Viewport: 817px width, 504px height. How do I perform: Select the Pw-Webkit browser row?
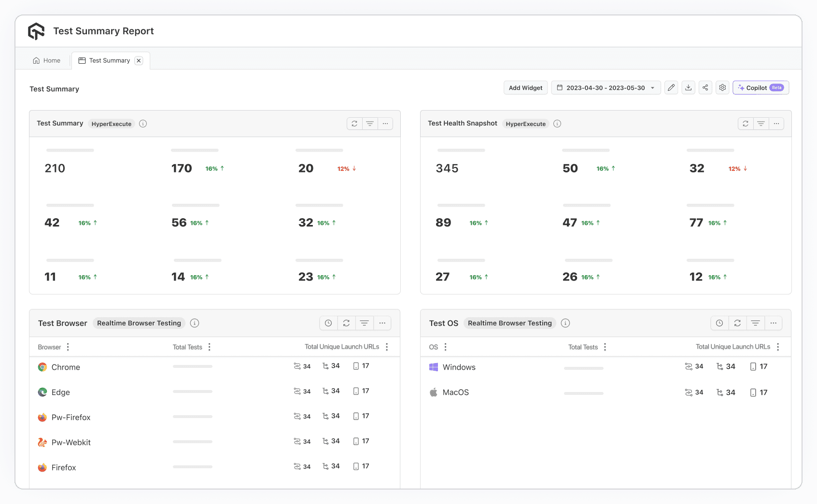coord(71,442)
